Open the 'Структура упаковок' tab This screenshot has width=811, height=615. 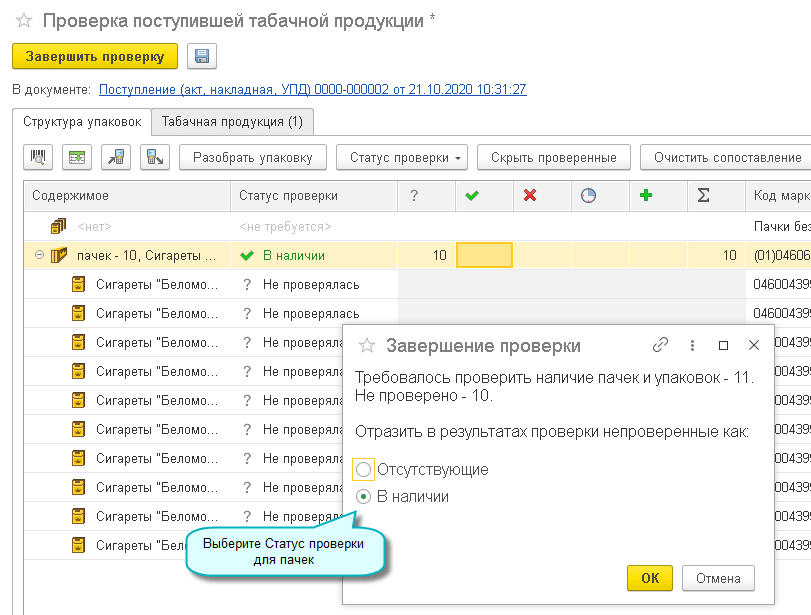(x=81, y=122)
